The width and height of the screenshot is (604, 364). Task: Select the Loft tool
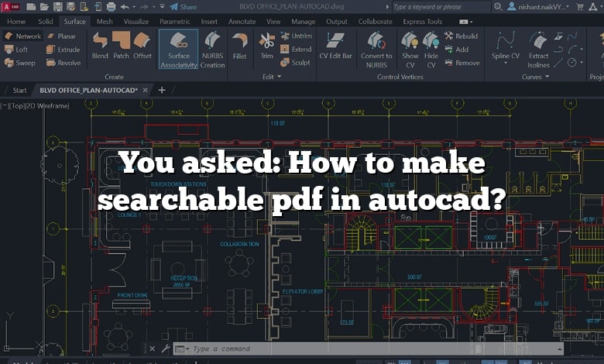16,50
